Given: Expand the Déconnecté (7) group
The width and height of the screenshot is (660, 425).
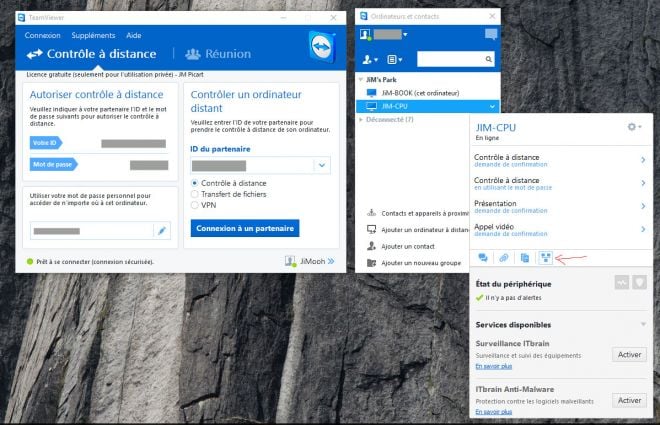Looking at the screenshot, I should coord(361,120).
